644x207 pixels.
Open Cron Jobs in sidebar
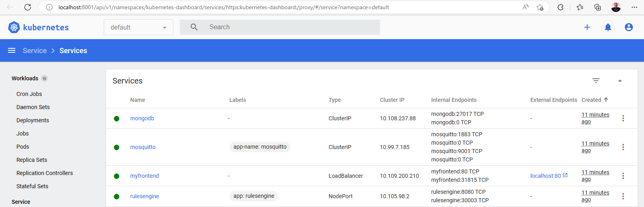[29, 94]
